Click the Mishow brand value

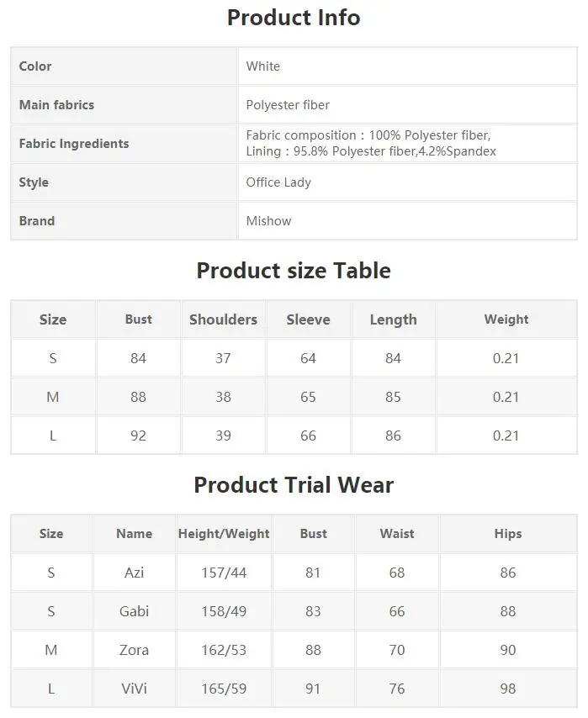pyautogui.click(x=268, y=221)
